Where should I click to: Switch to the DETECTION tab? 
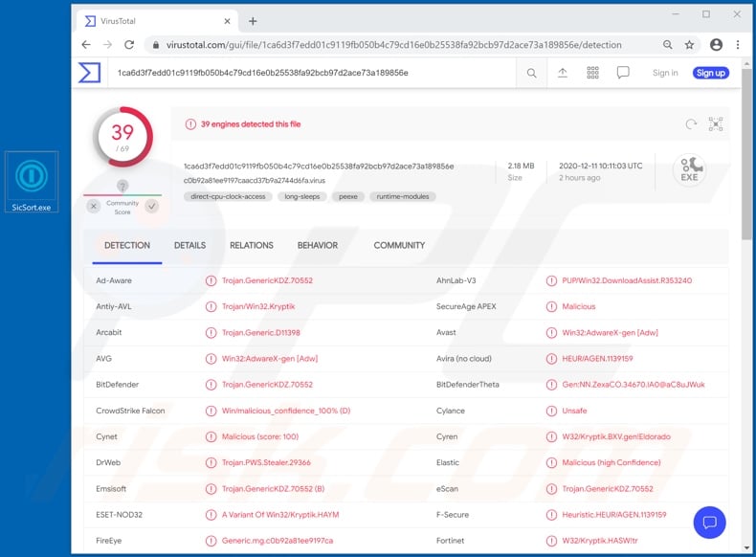(127, 245)
